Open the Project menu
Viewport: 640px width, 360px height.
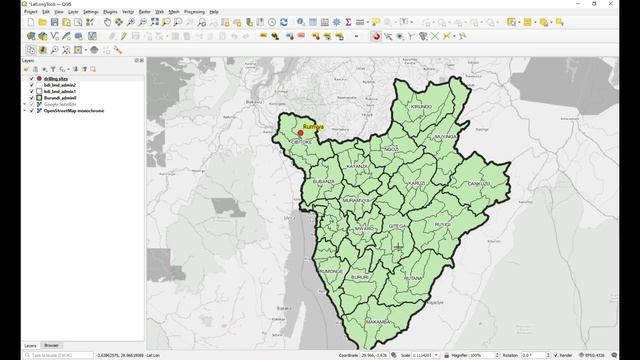30,12
